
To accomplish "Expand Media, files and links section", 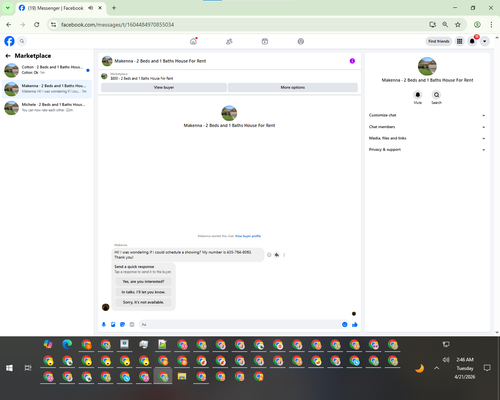I will click(x=427, y=138).
